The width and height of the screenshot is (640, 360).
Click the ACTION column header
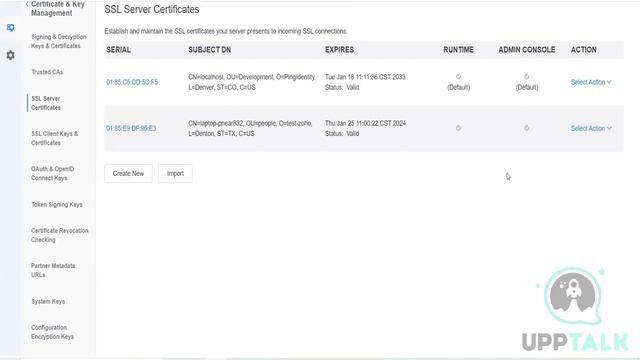coord(583,50)
